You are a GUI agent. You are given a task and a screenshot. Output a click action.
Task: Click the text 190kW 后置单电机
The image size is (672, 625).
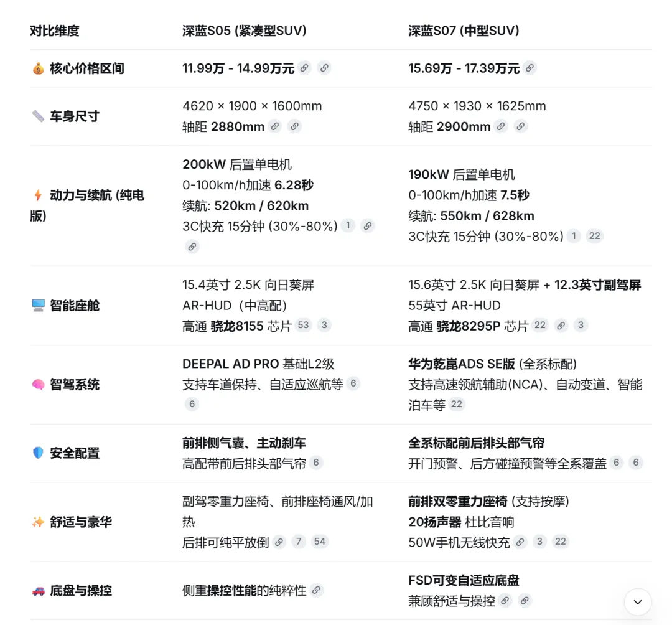[462, 174]
